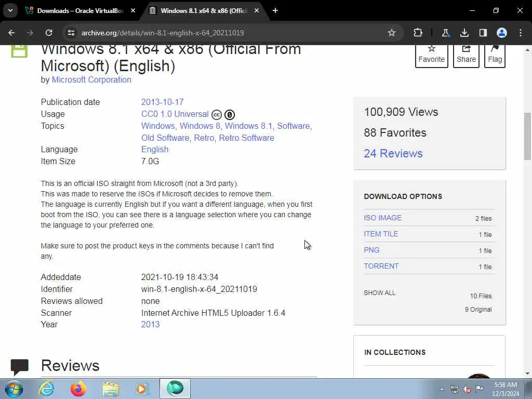
Task: Click the identifier win-8.1-english-x-64_20211019 text
Action: tap(199, 289)
